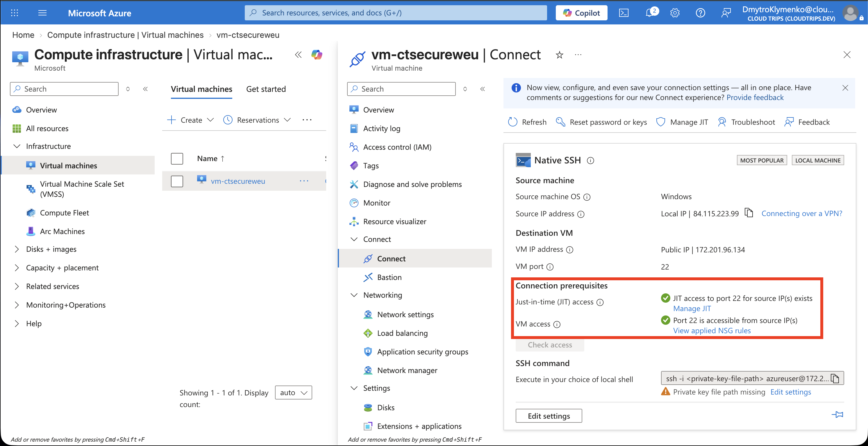Collapse the Settings group in VM menu
Viewport: 868px width, 446px height.
point(354,388)
